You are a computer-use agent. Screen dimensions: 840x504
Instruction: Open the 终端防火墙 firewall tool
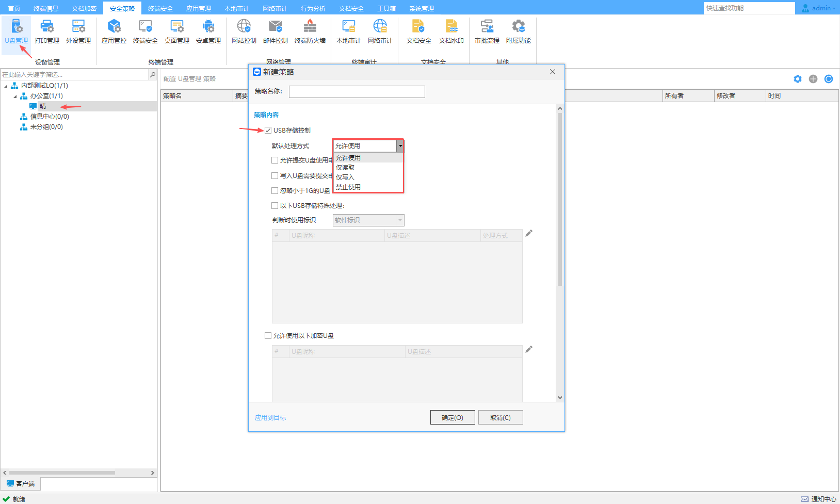coord(310,31)
